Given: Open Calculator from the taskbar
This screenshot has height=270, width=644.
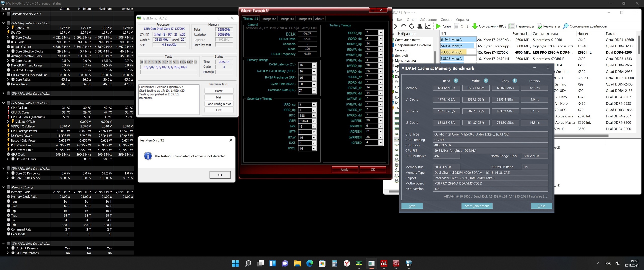Looking at the screenshot, I should click(x=334, y=263).
